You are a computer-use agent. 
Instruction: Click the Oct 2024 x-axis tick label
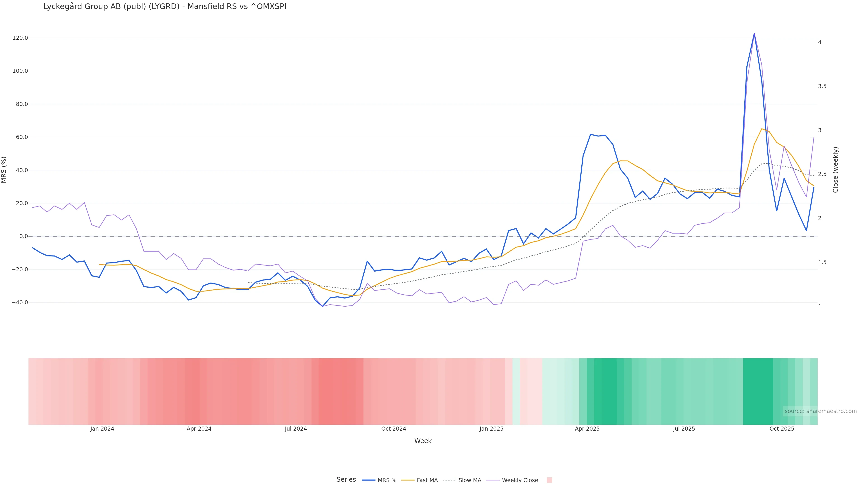coord(394,429)
